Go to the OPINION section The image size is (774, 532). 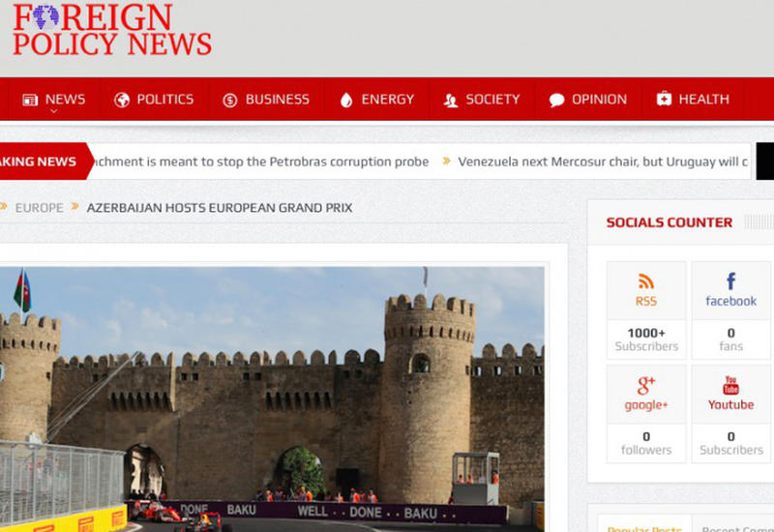click(599, 99)
